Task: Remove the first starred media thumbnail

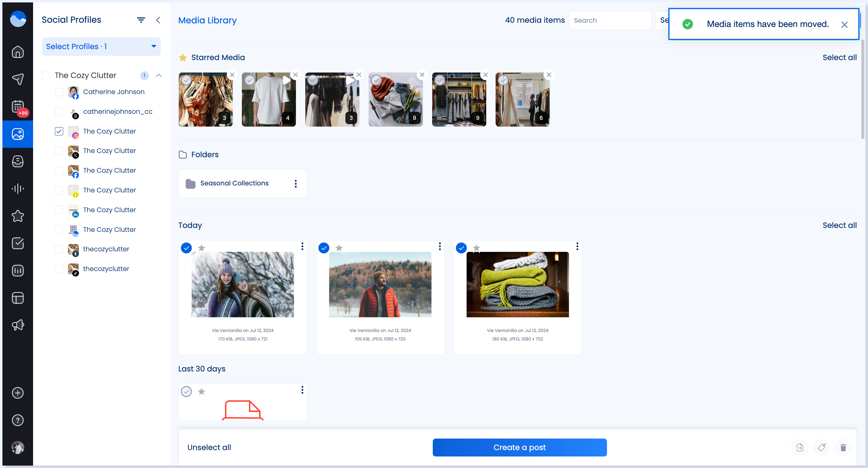Action: click(232, 74)
